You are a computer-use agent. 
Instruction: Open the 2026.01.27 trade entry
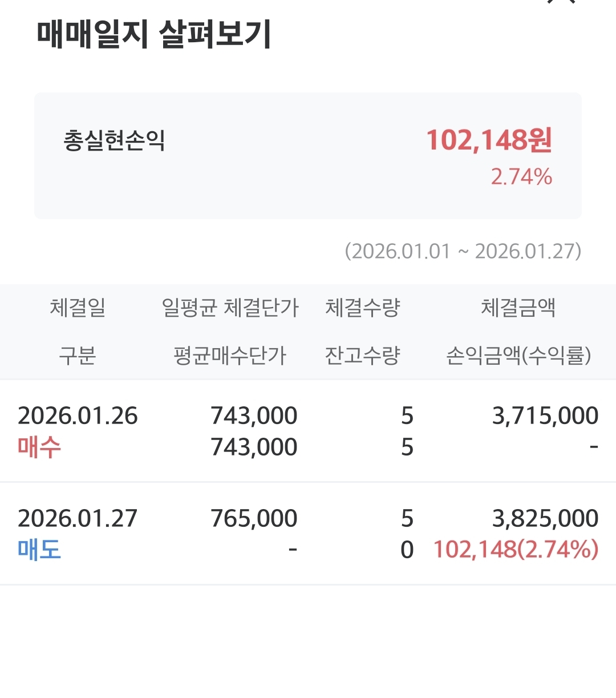(308, 534)
